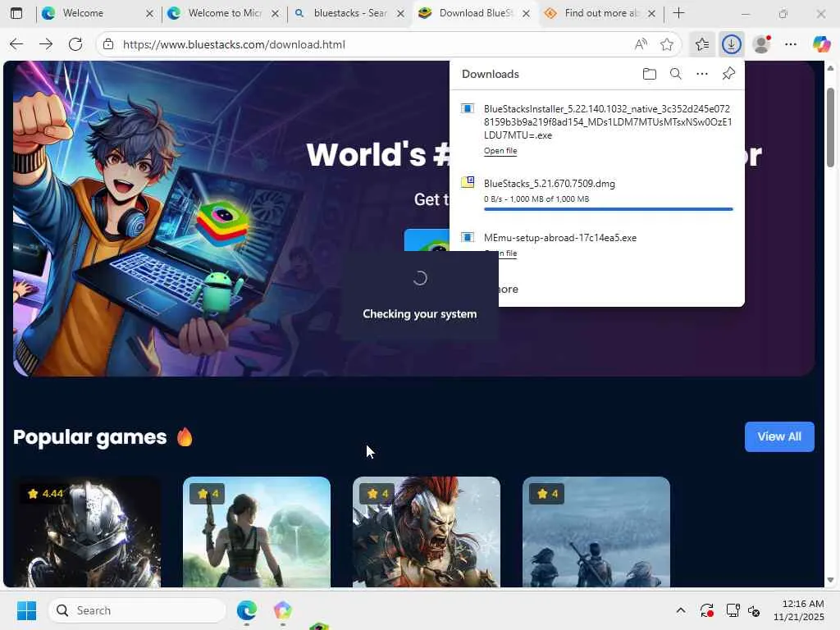
Task: Open the clock and date in taskbar
Action: (x=799, y=610)
